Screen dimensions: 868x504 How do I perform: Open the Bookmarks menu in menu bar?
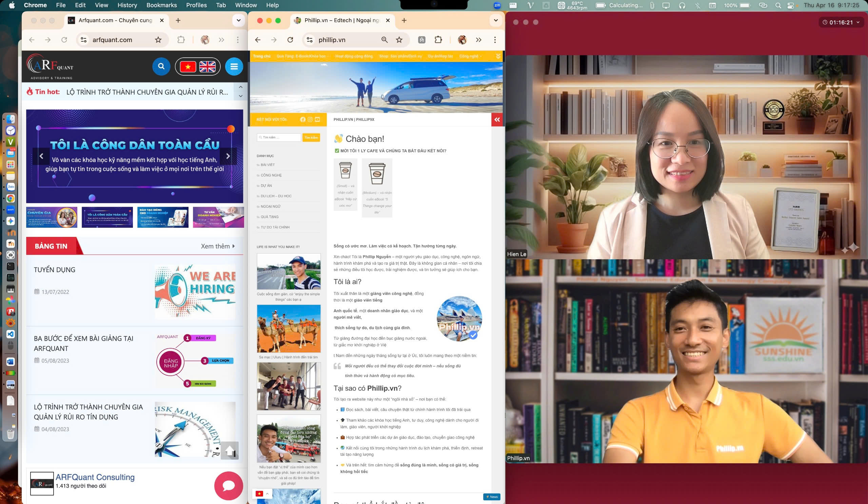161,5
